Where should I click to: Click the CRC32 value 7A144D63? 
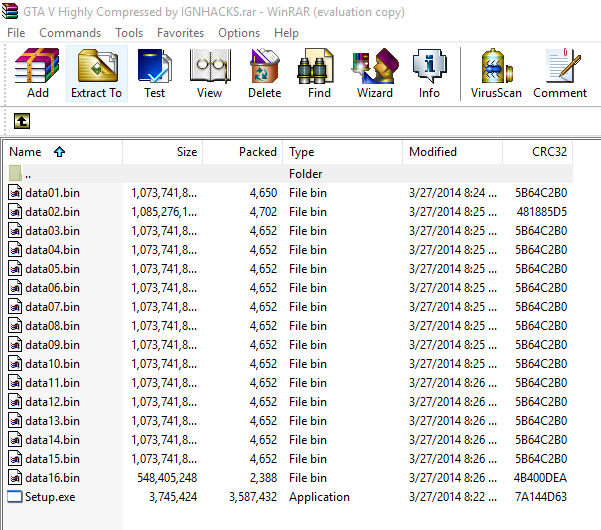(x=541, y=497)
